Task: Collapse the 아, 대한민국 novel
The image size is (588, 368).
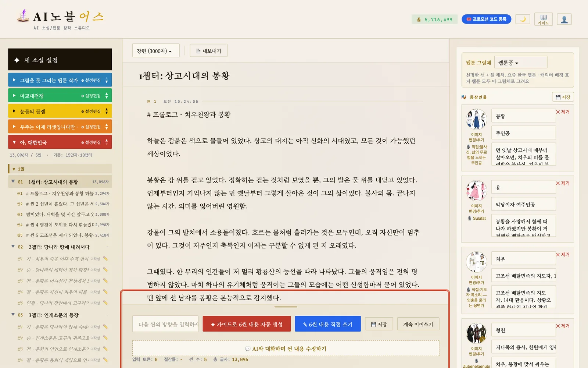Action: 14,142
